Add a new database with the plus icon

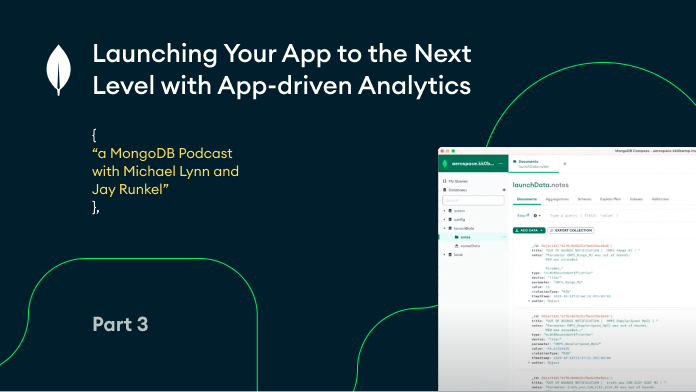(504, 190)
